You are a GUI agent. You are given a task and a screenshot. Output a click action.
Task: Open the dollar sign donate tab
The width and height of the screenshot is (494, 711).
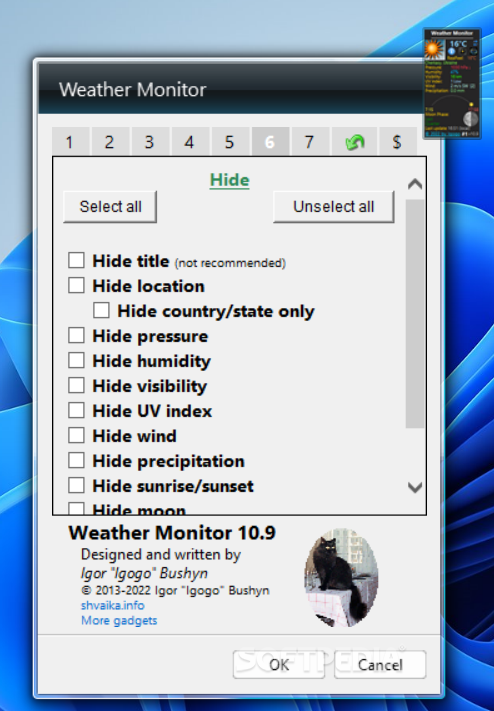(397, 141)
